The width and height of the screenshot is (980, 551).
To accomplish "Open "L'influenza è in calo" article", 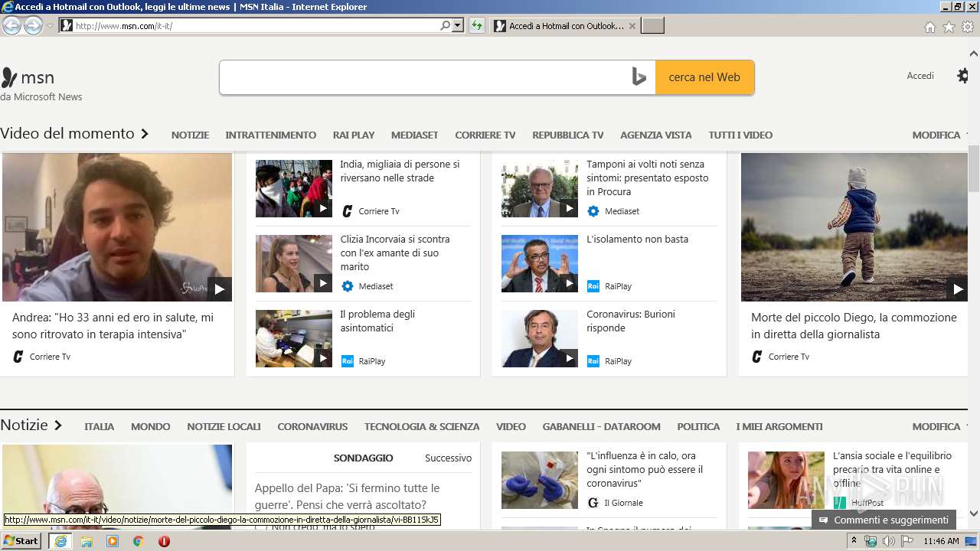I will tap(645, 469).
